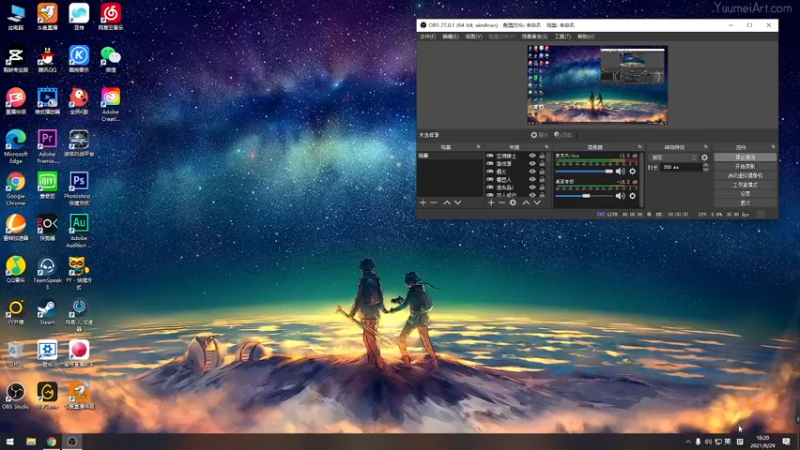Open the Adobe Audition desktop shortcut
Image resolution: width=800 pixels, height=450 pixels.
[x=79, y=231]
